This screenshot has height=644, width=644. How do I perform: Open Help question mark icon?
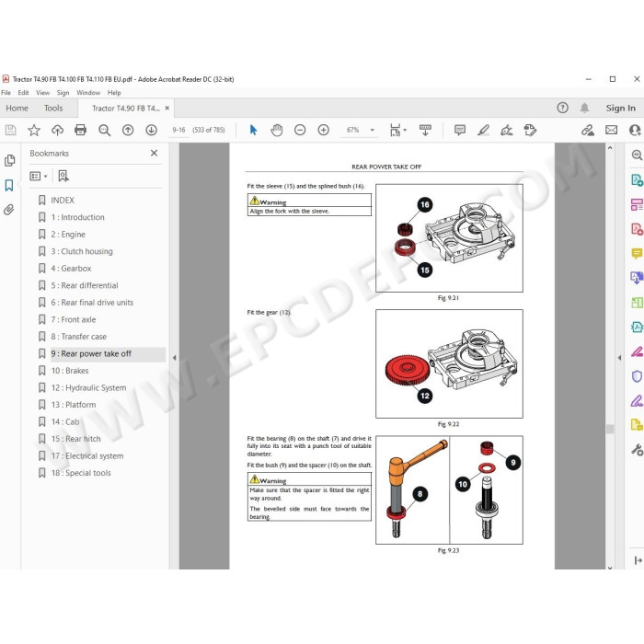coord(562,108)
